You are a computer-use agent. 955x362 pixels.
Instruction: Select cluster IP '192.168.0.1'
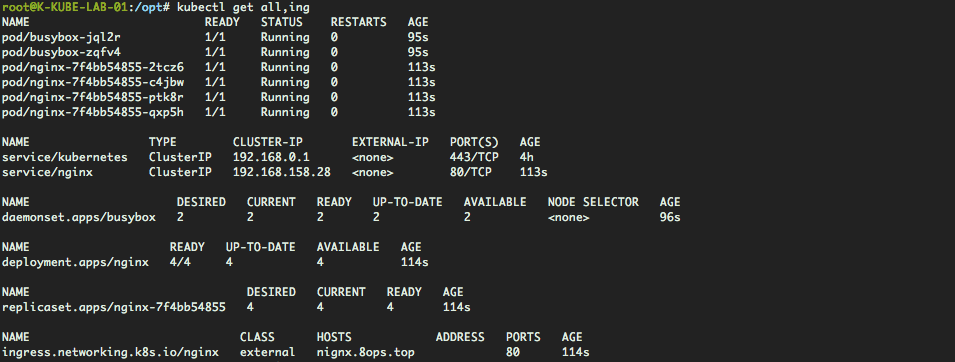(x=272, y=157)
